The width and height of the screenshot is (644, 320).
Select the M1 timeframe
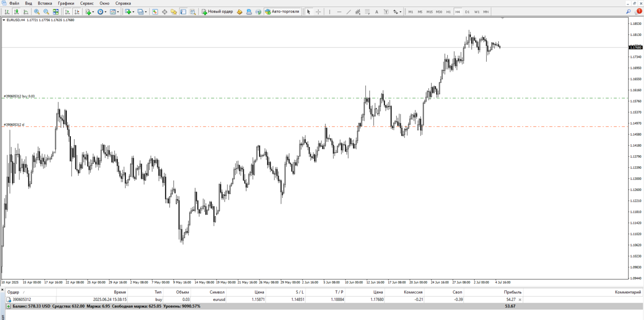tap(411, 11)
